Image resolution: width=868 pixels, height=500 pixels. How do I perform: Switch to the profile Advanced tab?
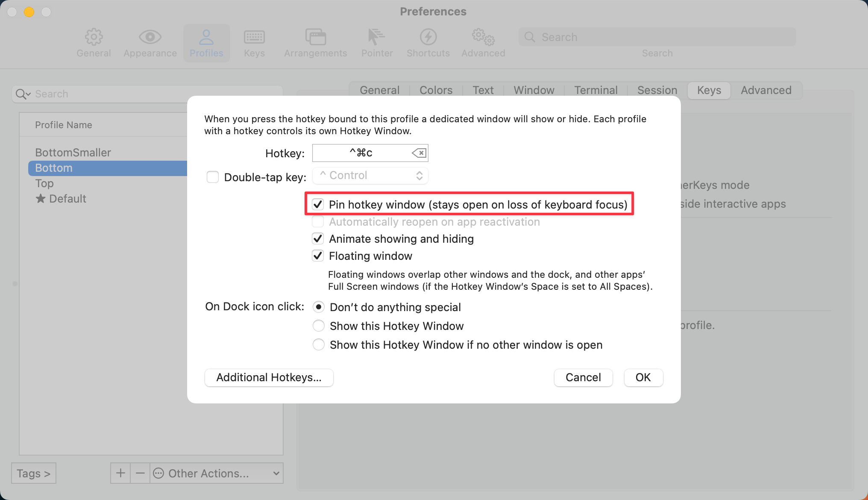[x=766, y=90]
